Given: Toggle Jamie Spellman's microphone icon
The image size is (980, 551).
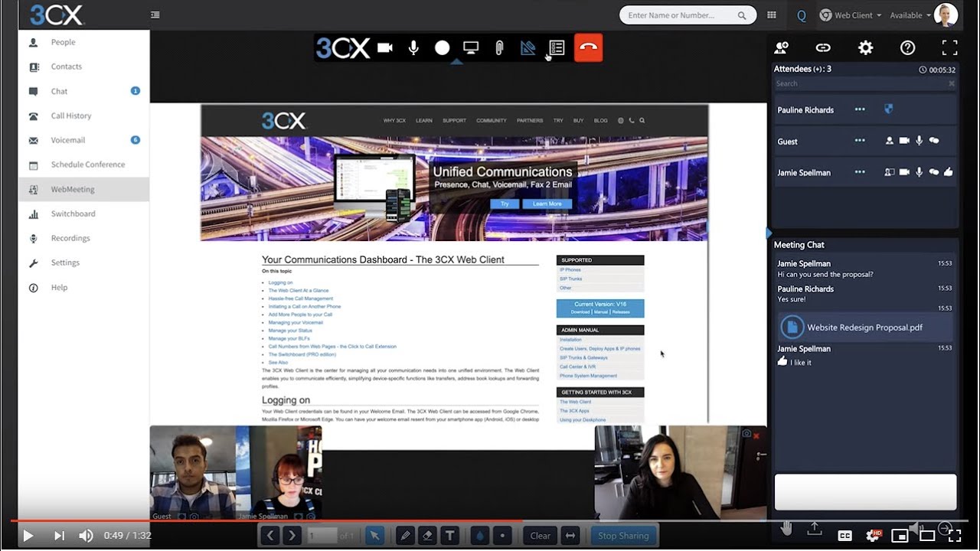Looking at the screenshot, I should [920, 172].
